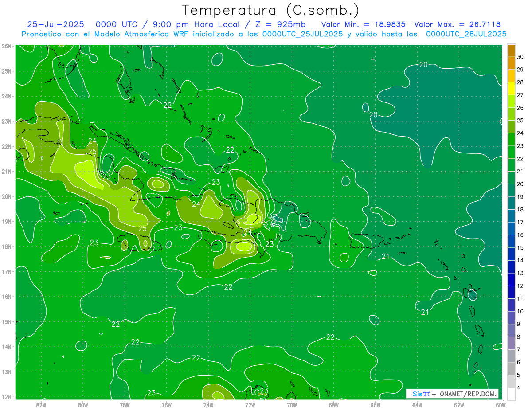Click longitude axis label '68W'

(x=333, y=404)
